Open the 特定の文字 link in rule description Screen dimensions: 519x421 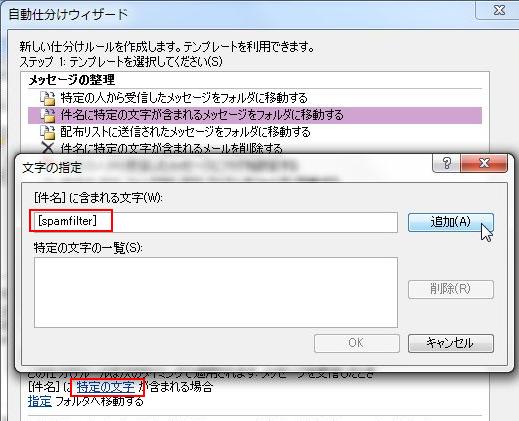pyautogui.click(x=106, y=387)
